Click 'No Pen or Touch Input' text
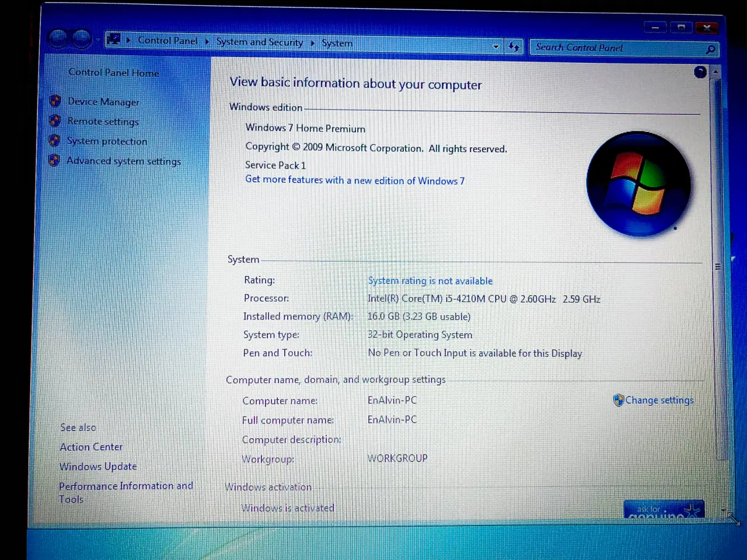747x560 pixels. pos(475,353)
